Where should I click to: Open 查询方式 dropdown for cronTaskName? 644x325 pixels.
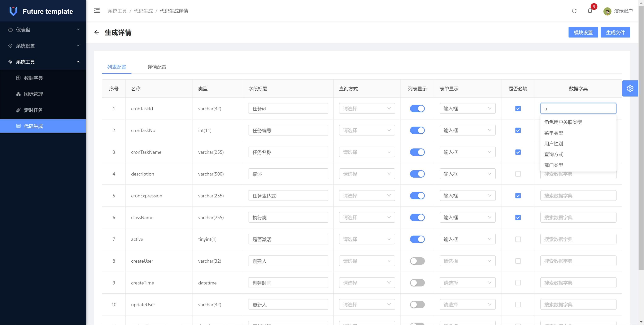click(x=367, y=152)
